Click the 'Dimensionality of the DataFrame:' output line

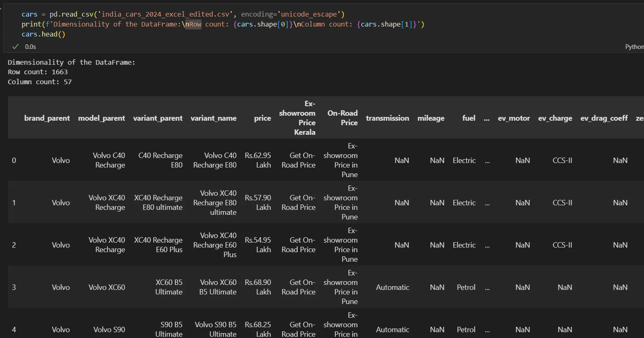click(x=71, y=62)
